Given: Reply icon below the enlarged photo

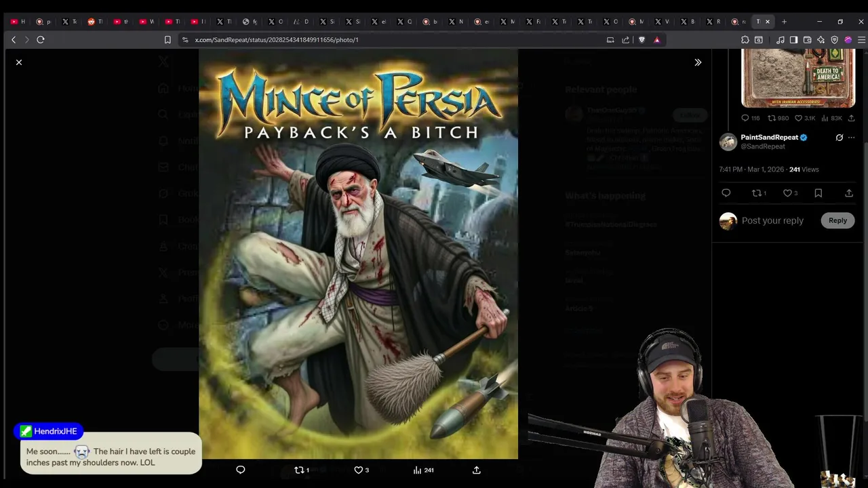Looking at the screenshot, I should coord(240,470).
